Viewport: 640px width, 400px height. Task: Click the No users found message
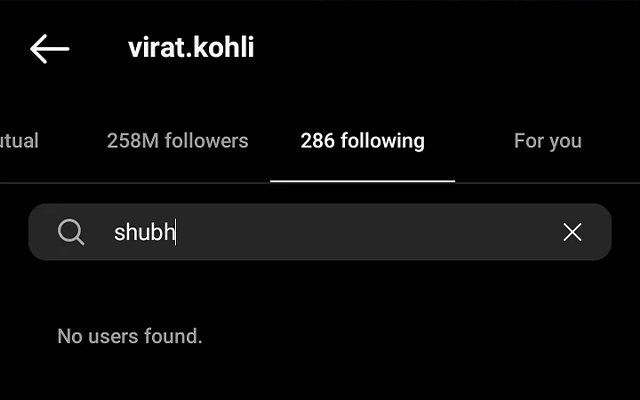130,336
